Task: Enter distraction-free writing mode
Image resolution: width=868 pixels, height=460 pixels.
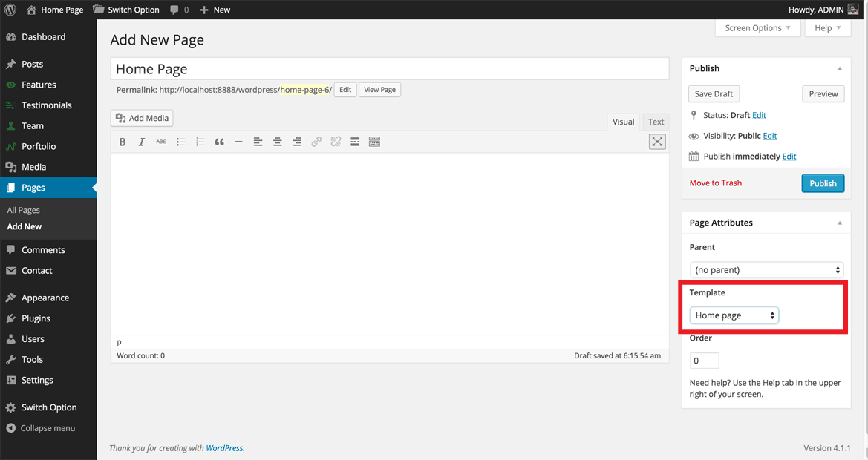Action: point(656,141)
